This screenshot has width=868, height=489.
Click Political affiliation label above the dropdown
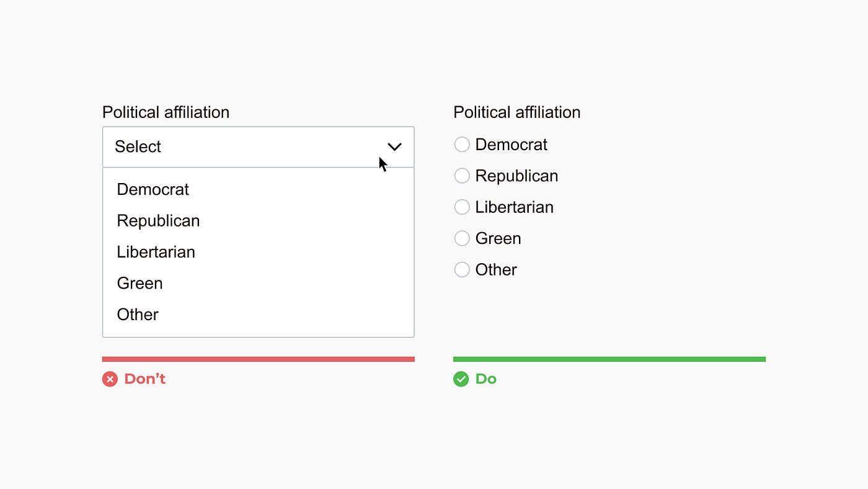[166, 112]
